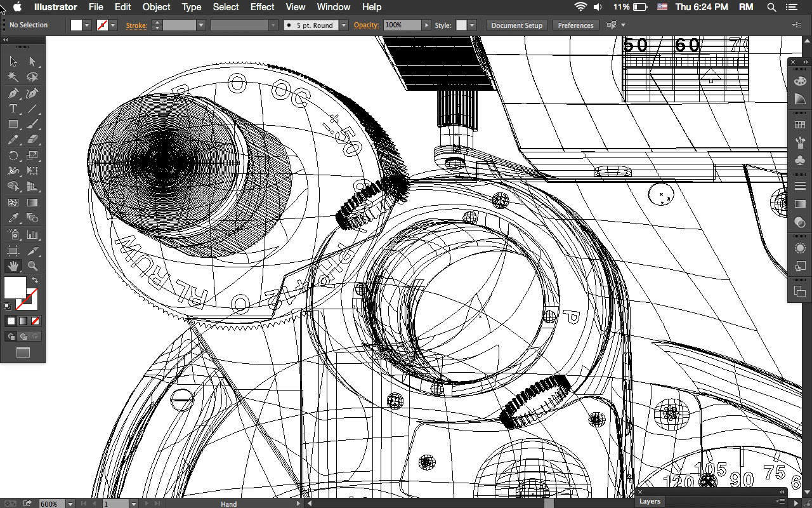This screenshot has height=508, width=812.
Task: Open artboard navigation dropdown
Action: (133, 504)
